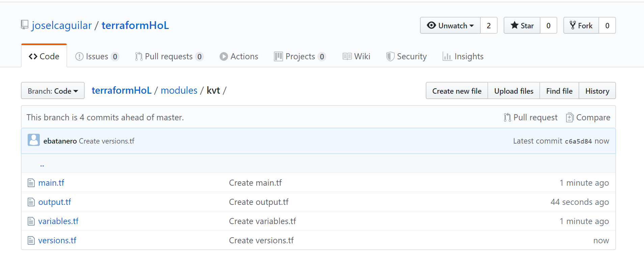The width and height of the screenshot is (644, 278).
Task: Open the commit History button
Action: (x=597, y=91)
